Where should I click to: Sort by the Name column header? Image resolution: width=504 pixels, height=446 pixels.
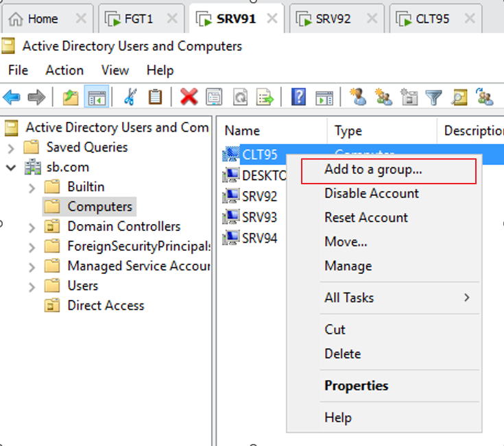(242, 130)
